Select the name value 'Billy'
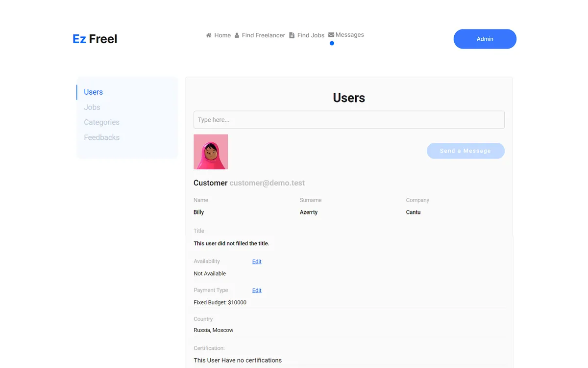Image resolution: width=588 pixels, height=368 pixels. [198, 212]
